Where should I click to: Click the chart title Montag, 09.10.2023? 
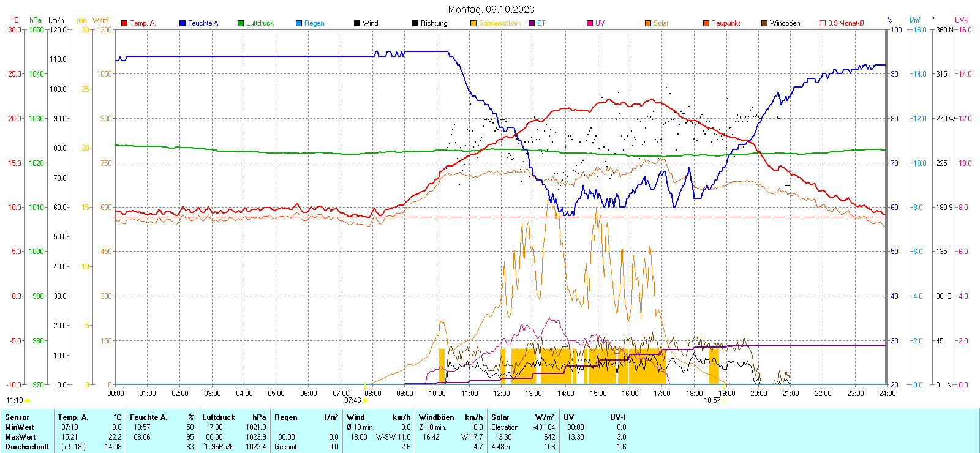pos(491,9)
